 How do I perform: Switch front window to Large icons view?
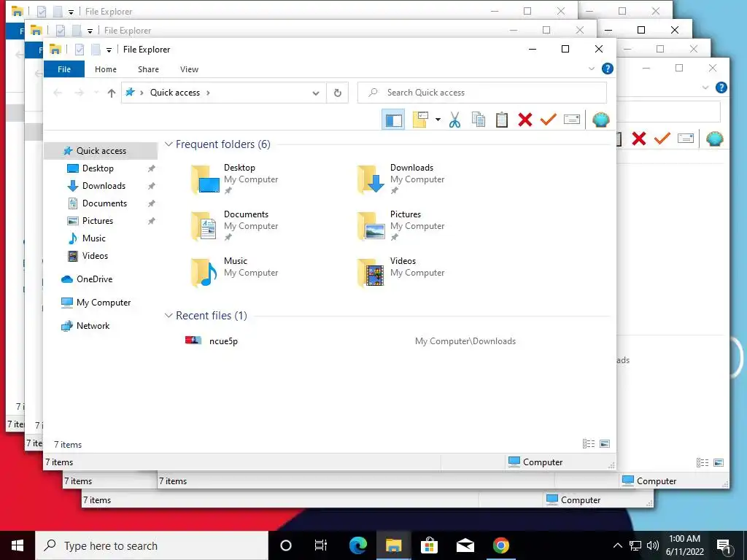tap(605, 444)
